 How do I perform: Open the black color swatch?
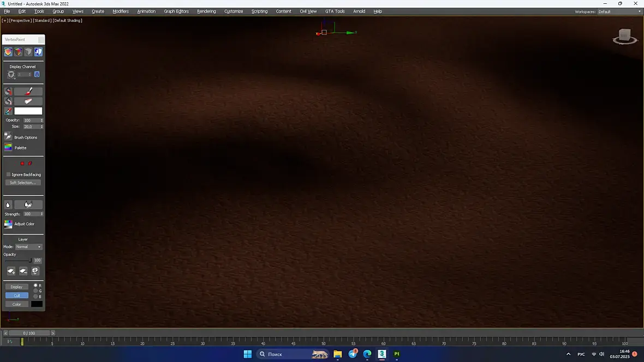pyautogui.click(x=37, y=304)
